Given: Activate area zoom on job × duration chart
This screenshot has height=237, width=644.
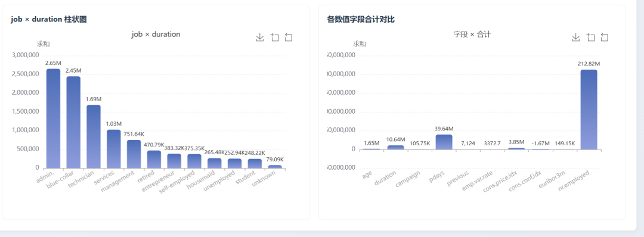Looking at the screenshot, I should (275, 38).
